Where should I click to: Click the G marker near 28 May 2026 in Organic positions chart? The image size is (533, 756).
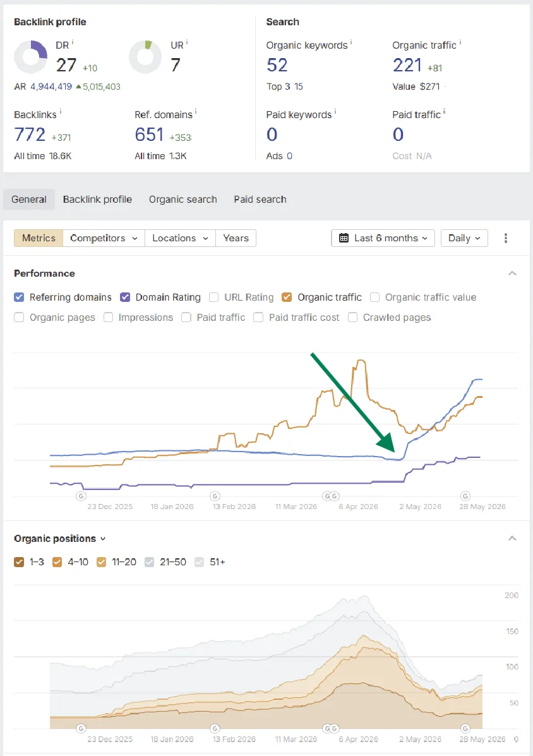click(x=465, y=728)
